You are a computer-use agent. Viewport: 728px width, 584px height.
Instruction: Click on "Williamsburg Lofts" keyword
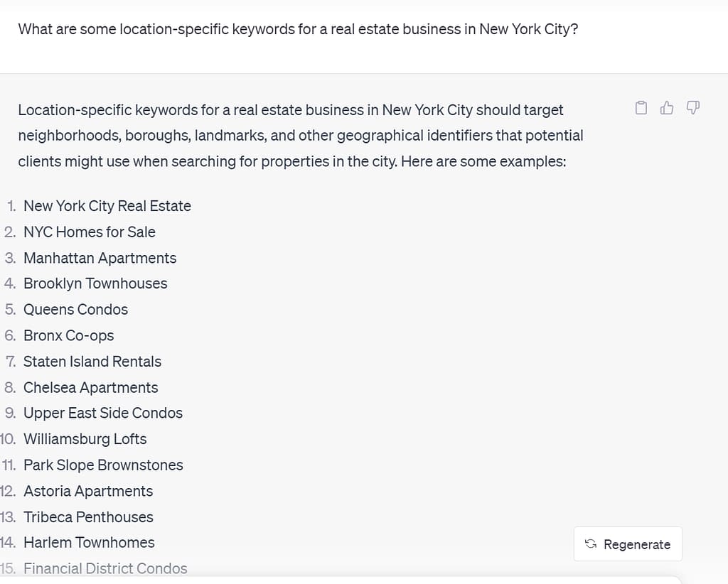click(x=85, y=439)
